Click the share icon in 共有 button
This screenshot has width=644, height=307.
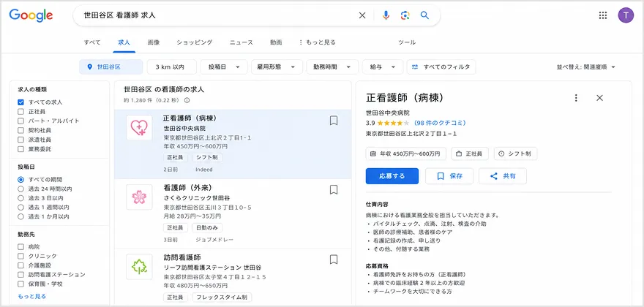(494, 176)
